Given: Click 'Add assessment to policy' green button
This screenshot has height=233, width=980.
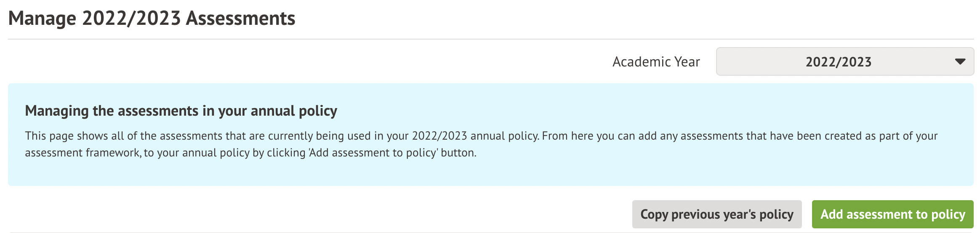Looking at the screenshot, I should pos(892,214).
